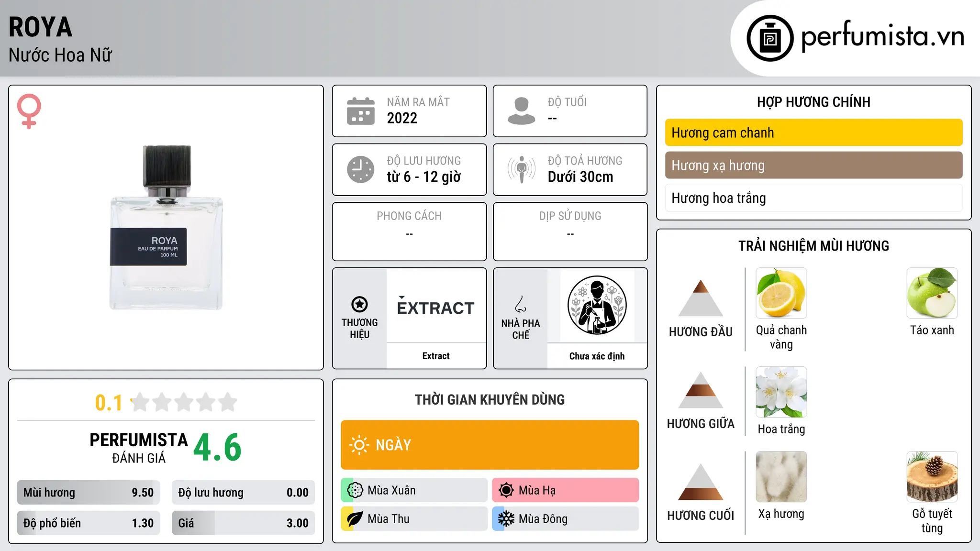Click the perfumista.vn site name
This screenshot has width=980, height=551.
pyautogui.click(x=882, y=37)
